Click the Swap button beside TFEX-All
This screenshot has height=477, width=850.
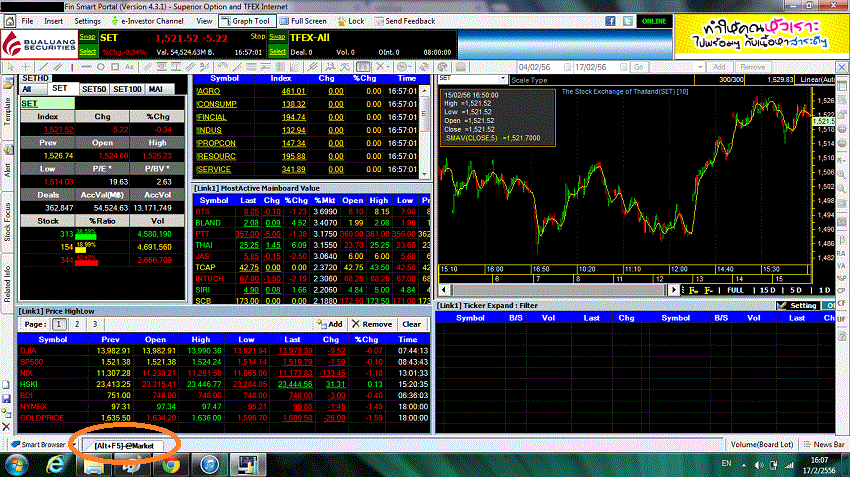pyautogui.click(x=277, y=37)
